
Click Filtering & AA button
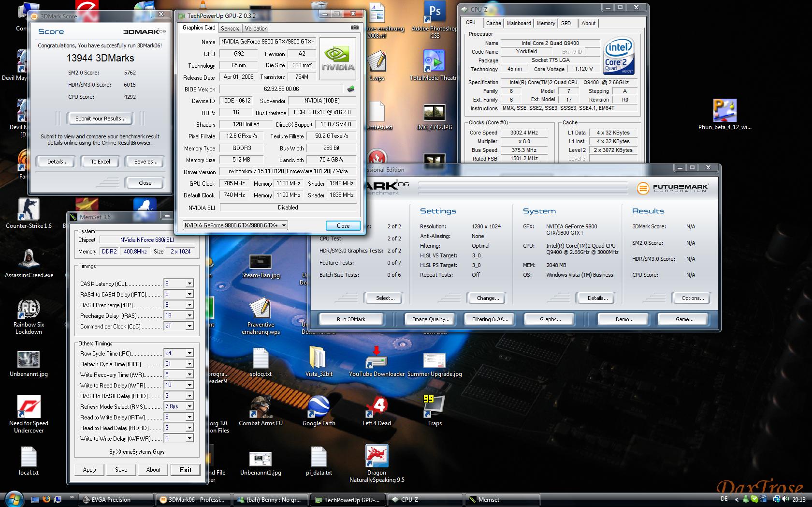[x=490, y=319]
